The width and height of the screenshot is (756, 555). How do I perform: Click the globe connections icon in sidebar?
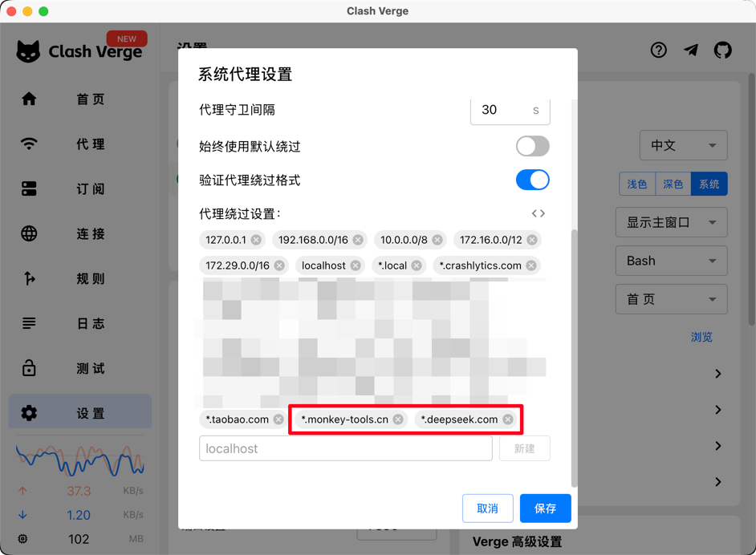[29, 233]
